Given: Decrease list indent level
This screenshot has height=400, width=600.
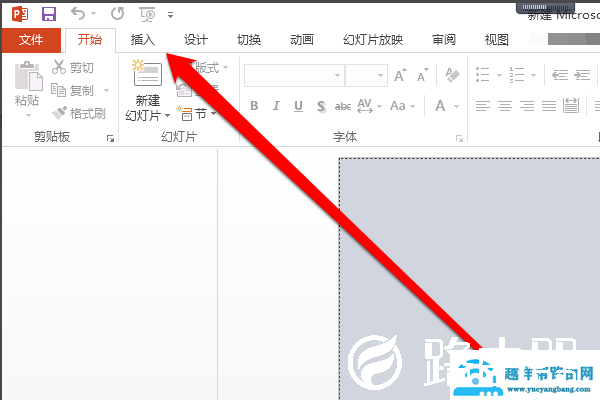Looking at the screenshot, I should (x=560, y=75).
